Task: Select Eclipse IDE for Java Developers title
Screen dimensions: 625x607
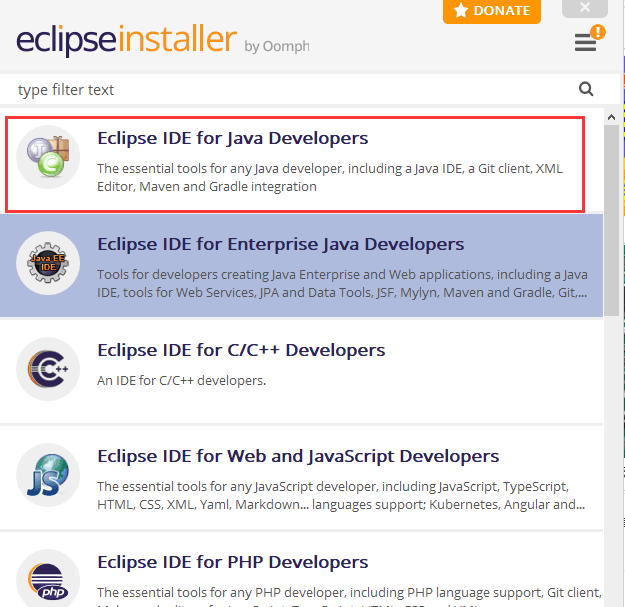Action: pyautogui.click(x=232, y=138)
